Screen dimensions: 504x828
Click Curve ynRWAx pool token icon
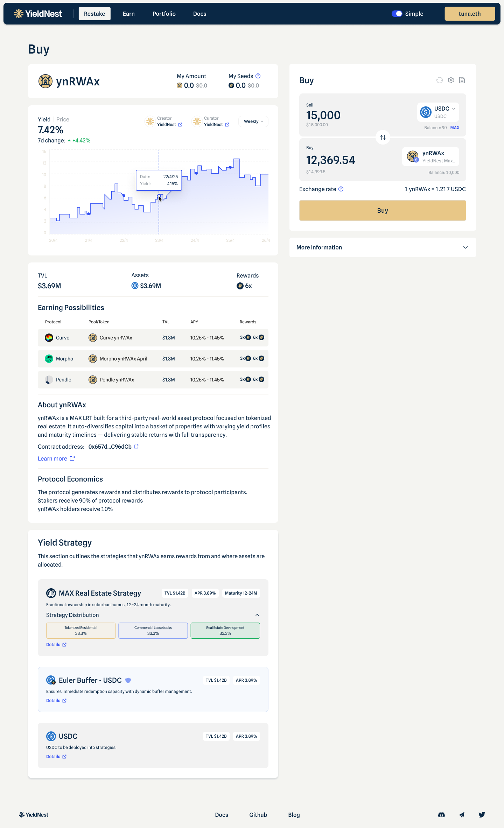93,338
